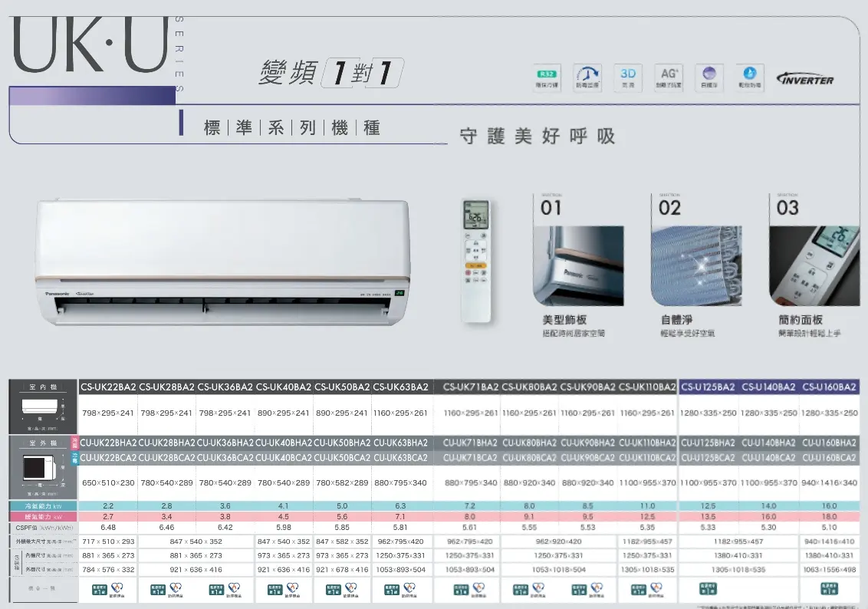
Task: Click the purple sphere feature icon
Action: pos(709,76)
